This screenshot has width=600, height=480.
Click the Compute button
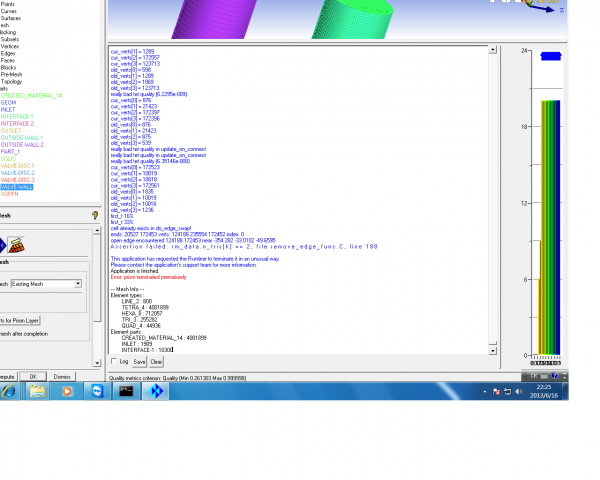[x=8, y=377]
